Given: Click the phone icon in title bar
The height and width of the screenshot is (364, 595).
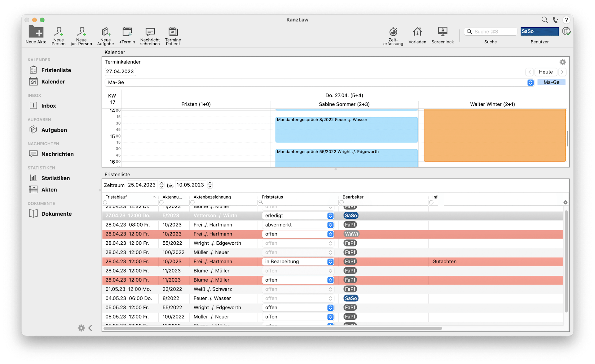Looking at the screenshot, I should 555,20.
